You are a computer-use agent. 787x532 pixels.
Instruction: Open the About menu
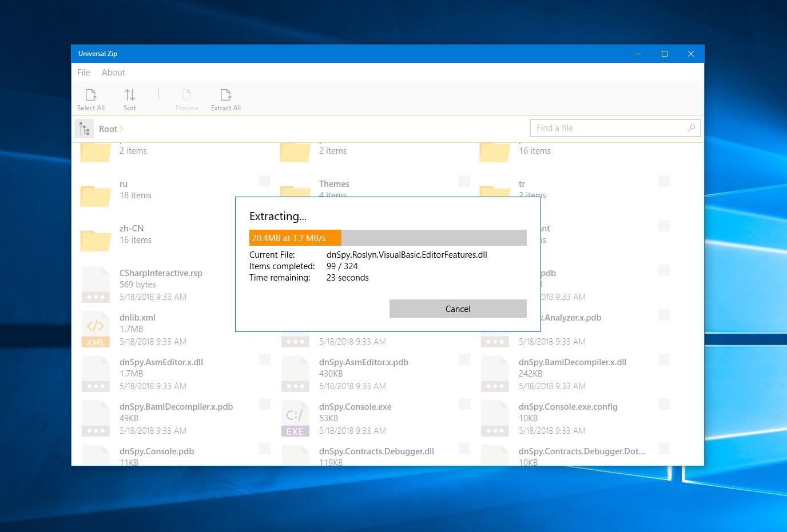(x=113, y=73)
